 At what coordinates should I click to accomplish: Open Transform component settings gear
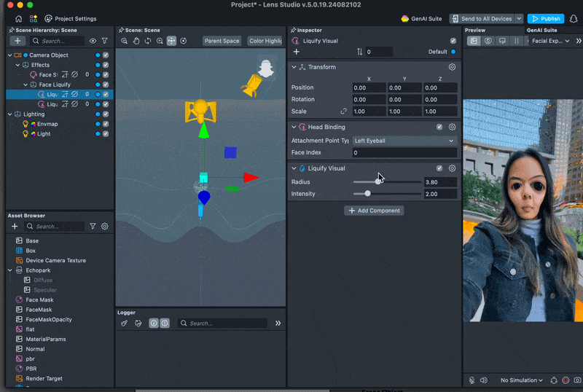pos(452,67)
